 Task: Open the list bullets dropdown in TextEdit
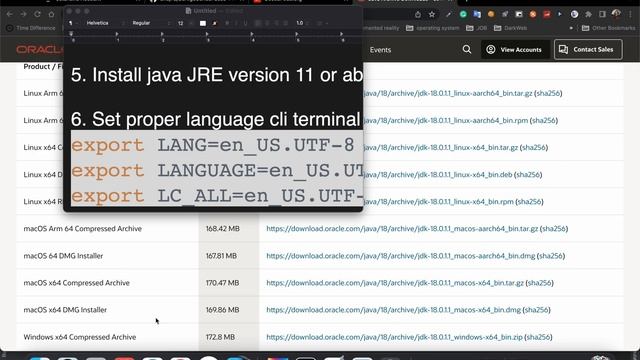(322, 23)
